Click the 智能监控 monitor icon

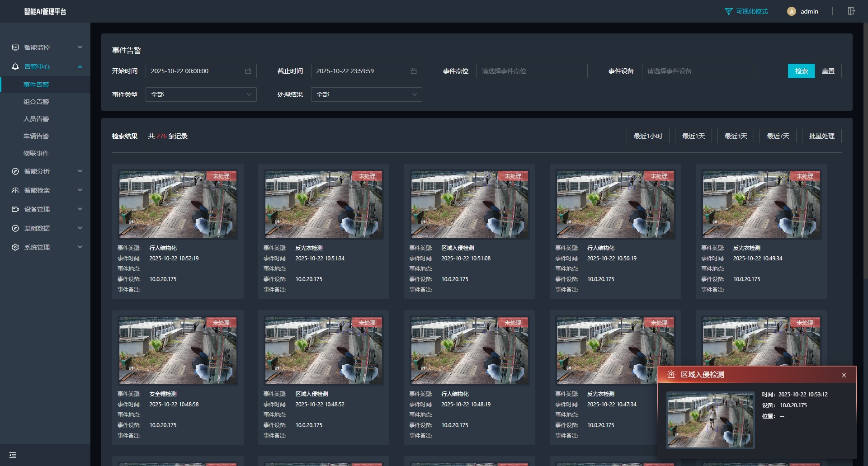click(15, 47)
